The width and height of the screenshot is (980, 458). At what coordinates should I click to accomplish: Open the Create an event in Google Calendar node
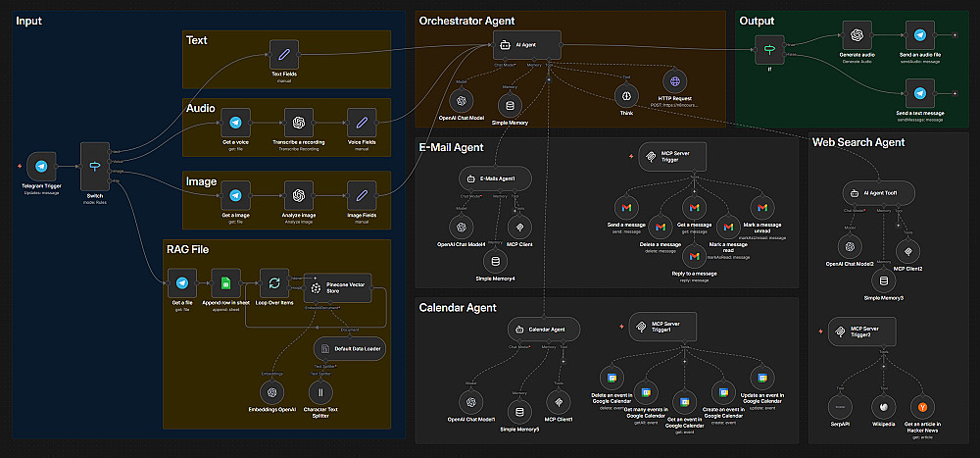tap(724, 392)
